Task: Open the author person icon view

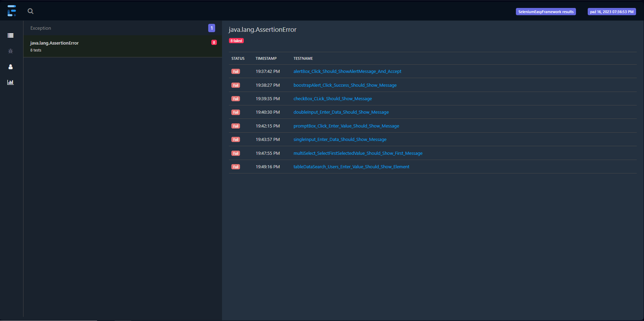Action: 11,67
